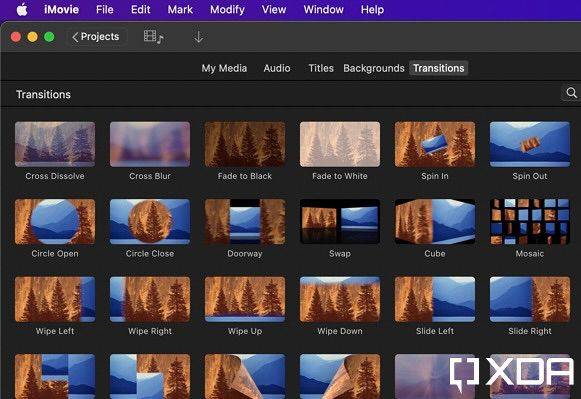The image size is (581, 399).
Task: Open the Help menu
Action: pos(372,10)
